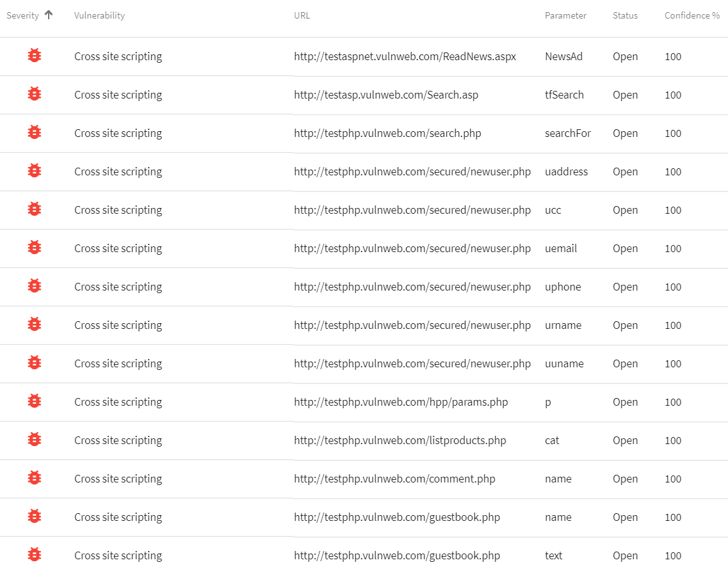Viewport: 728px width, 574px height.
Task: Click the severity icon beside the ucc parameter row
Action: tap(35, 210)
